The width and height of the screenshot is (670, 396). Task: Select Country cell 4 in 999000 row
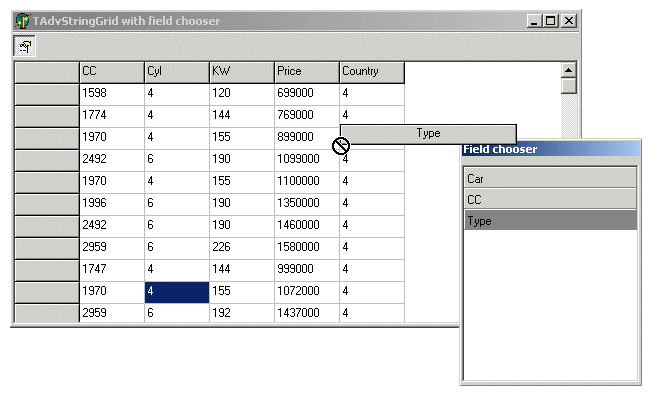pos(372,270)
